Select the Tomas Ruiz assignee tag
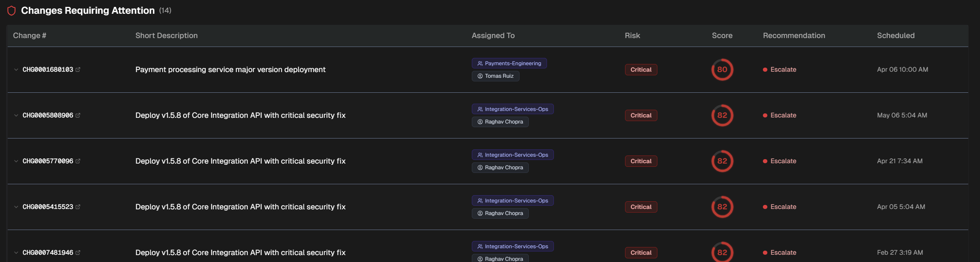980x262 pixels. (x=495, y=76)
